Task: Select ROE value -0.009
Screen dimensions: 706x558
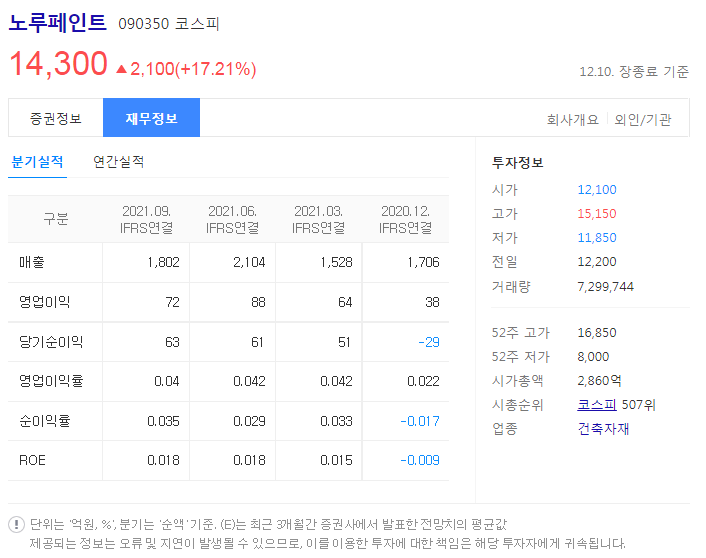Action: click(420, 460)
